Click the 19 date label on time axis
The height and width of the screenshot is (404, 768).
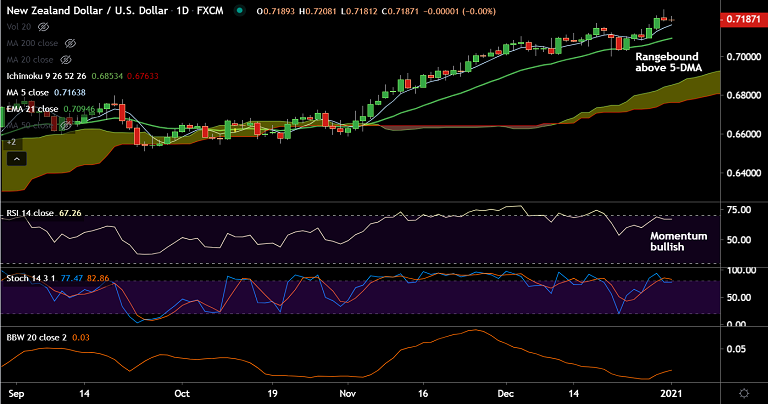272,394
